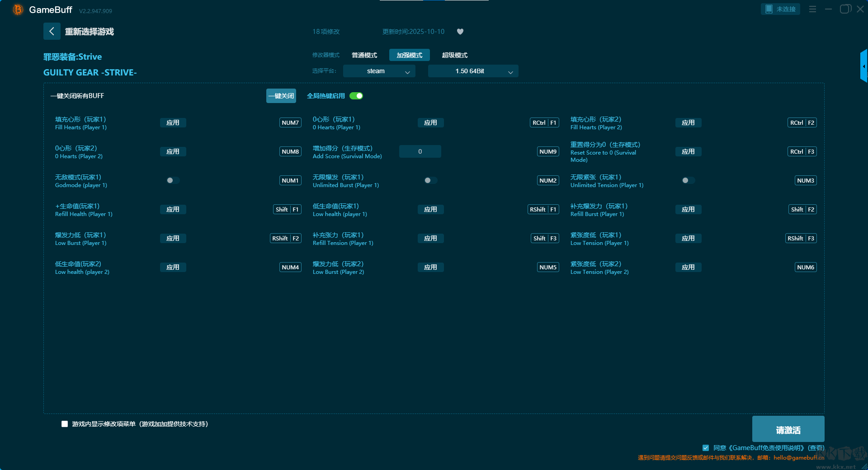Click the RShift F2 hotkey for Low Burst Player 1
Viewport: 868px width, 470px height.
point(286,238)
